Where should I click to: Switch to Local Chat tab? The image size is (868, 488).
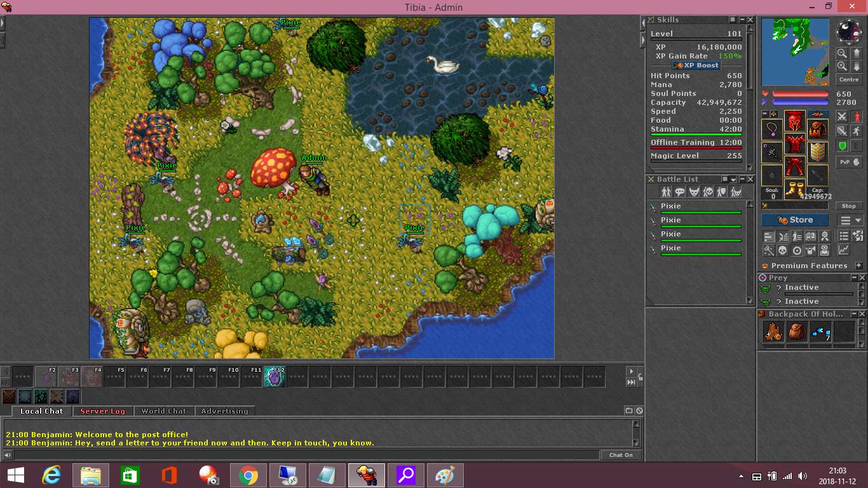point(42,411)
